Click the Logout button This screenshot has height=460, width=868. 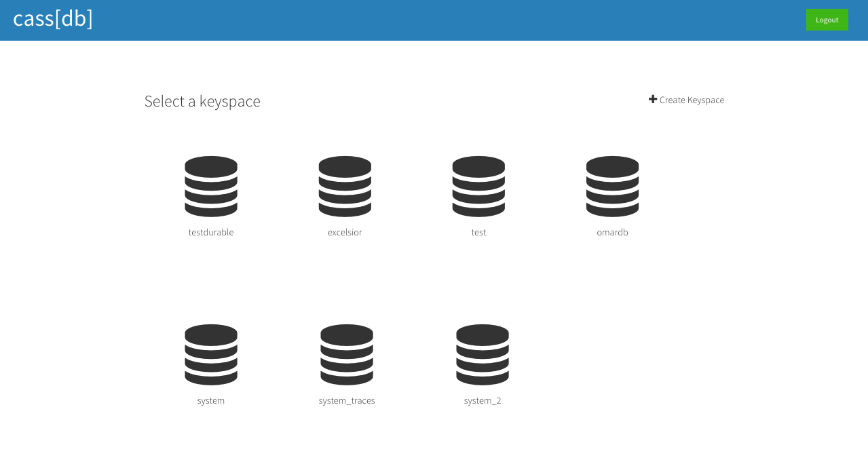pyautogui.click(x=827, y=20)
